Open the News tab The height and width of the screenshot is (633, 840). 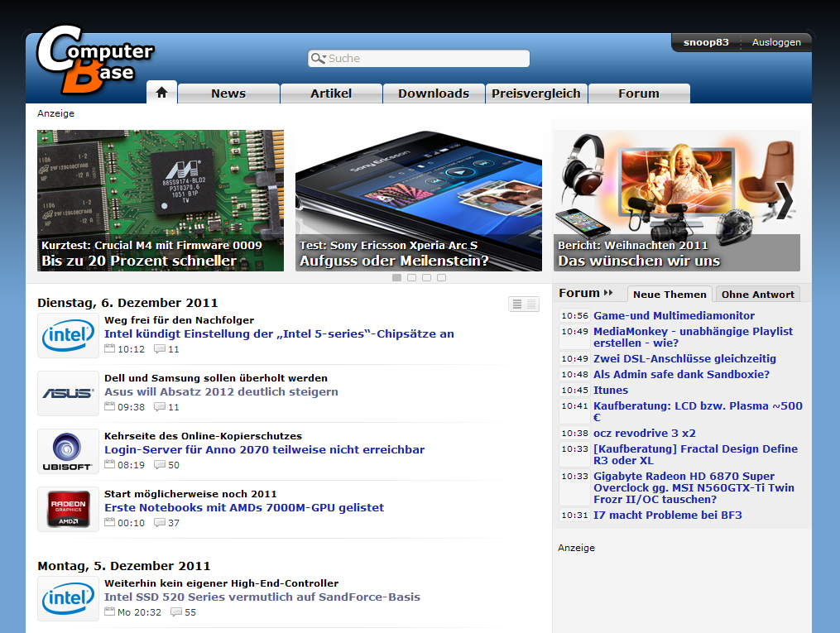pyautogui.click(x=228, y=94)
